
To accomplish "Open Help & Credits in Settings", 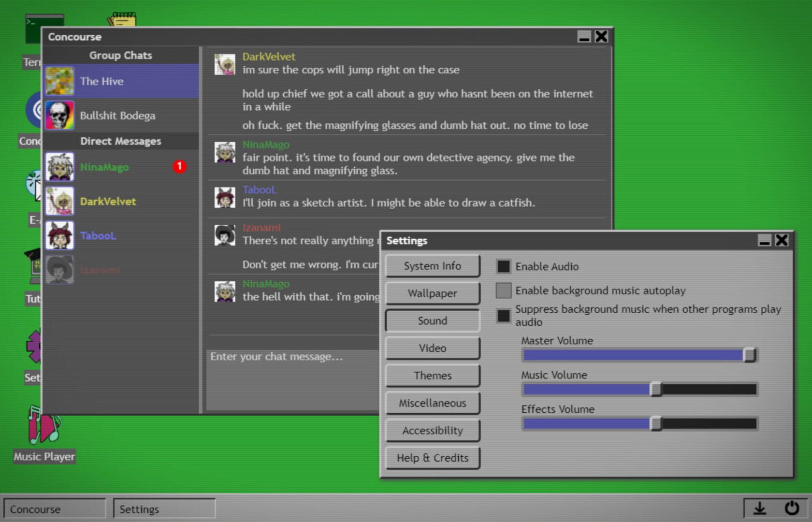I will (x=432, y=458).
